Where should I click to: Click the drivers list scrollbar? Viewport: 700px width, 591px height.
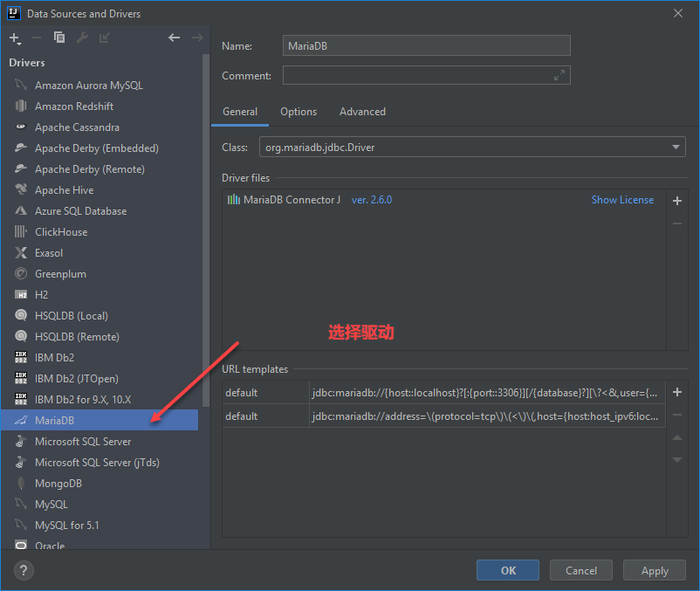click(x=206, y=230)
